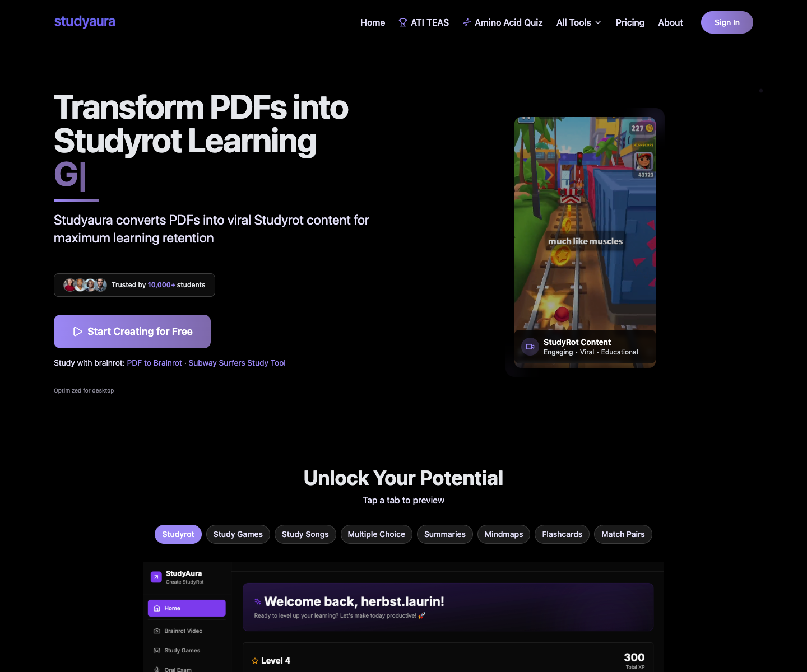The image size is (807, 672).
Task: Click the ATI TEAS trophy icon
Action: pyautogui.click(x=403, y=22)
